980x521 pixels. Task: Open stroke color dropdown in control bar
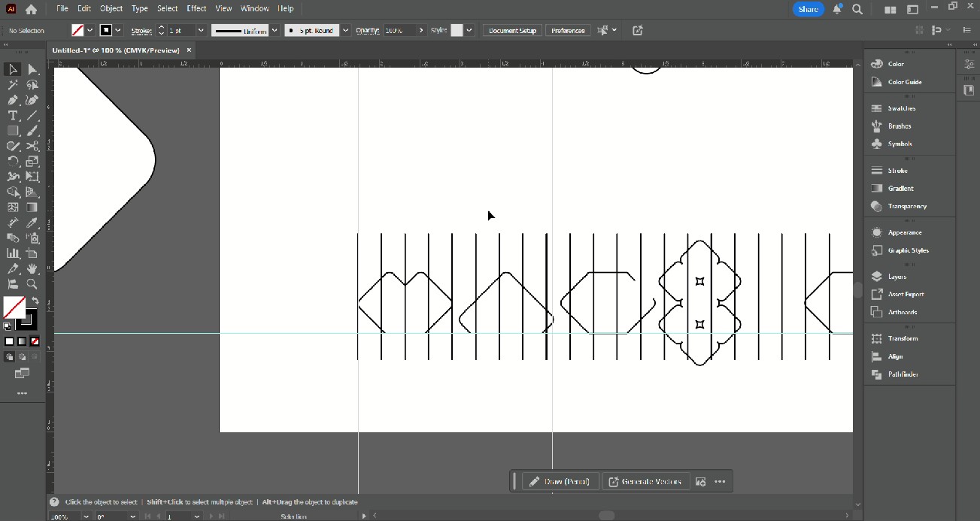click(x=119, y=30)
